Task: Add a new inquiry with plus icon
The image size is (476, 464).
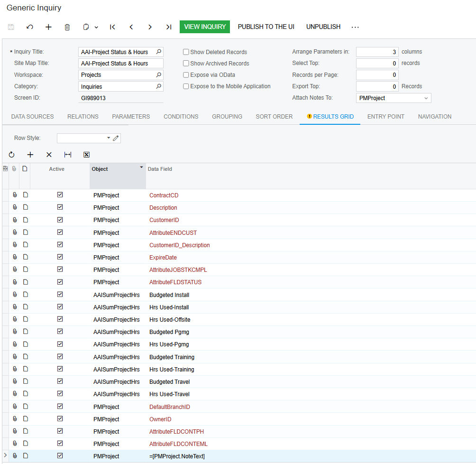Action: [x=48, y=27]
